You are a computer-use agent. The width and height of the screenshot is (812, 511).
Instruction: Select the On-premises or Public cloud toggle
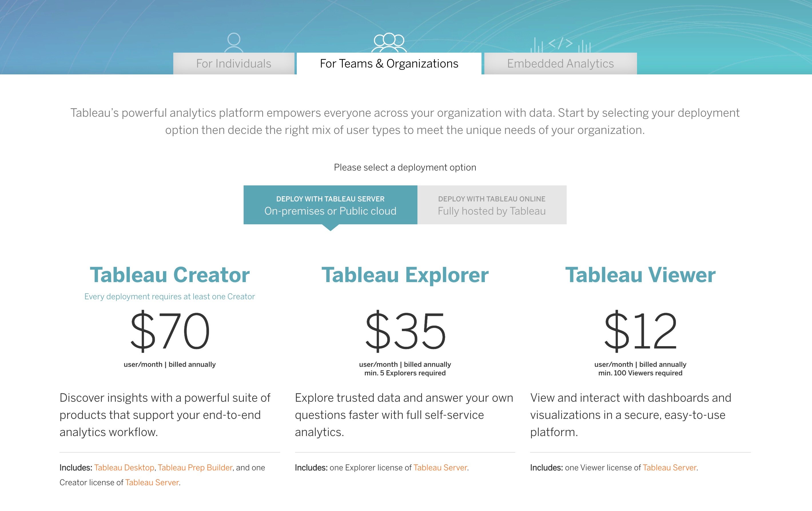pyautogui.click(x=331, y=204)
